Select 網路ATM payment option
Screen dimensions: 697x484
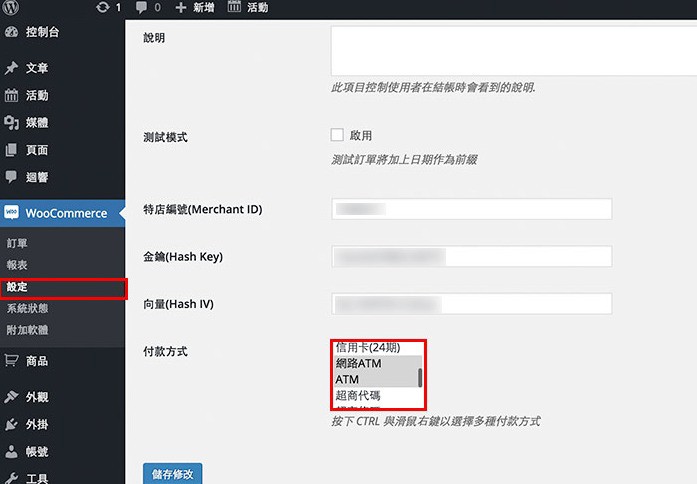point(376,363)
